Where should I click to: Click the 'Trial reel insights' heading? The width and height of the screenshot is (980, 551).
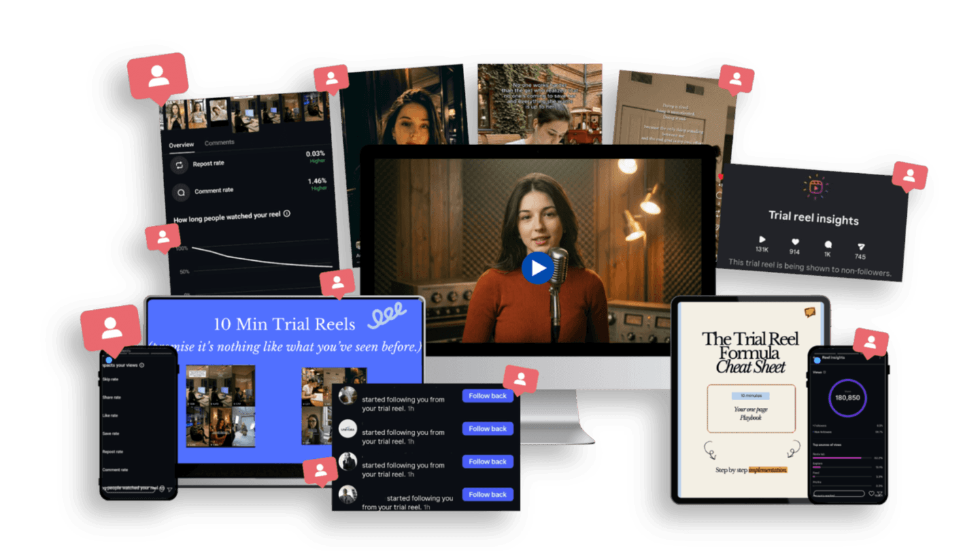pos(813,218)
